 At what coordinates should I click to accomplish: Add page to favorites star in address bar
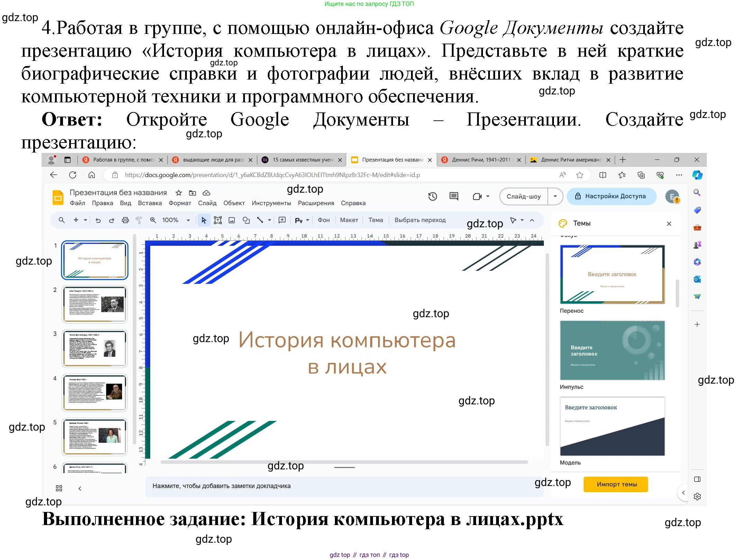tap(580, 175)
